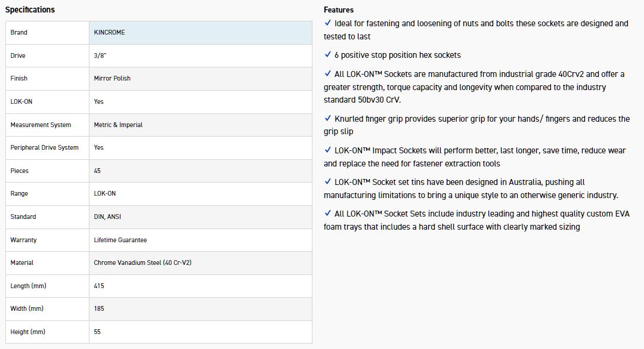Click the 'Metric & Imperial' measurement value
The height and width of the screenshot is (349, 644).
(x=118, y=125)
